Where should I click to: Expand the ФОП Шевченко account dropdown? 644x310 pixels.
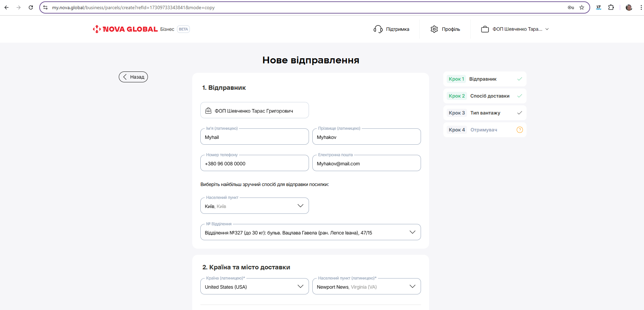pos(547,29)
